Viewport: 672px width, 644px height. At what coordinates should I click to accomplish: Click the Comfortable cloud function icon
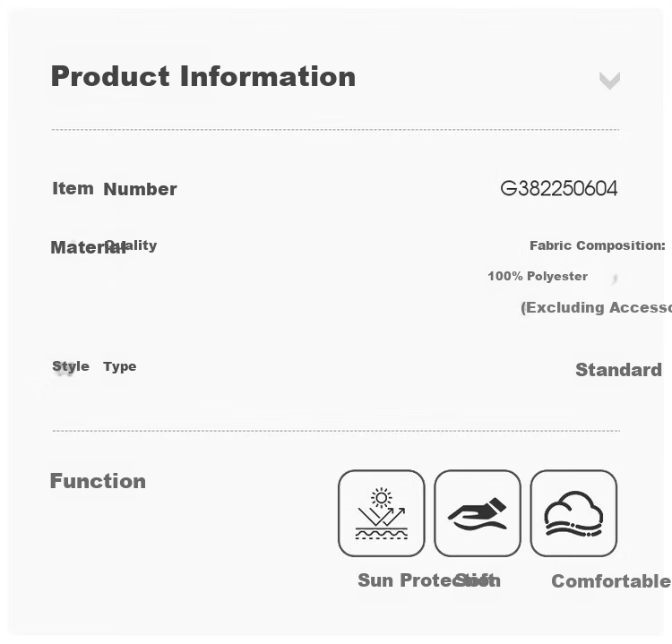coord(573,513)
